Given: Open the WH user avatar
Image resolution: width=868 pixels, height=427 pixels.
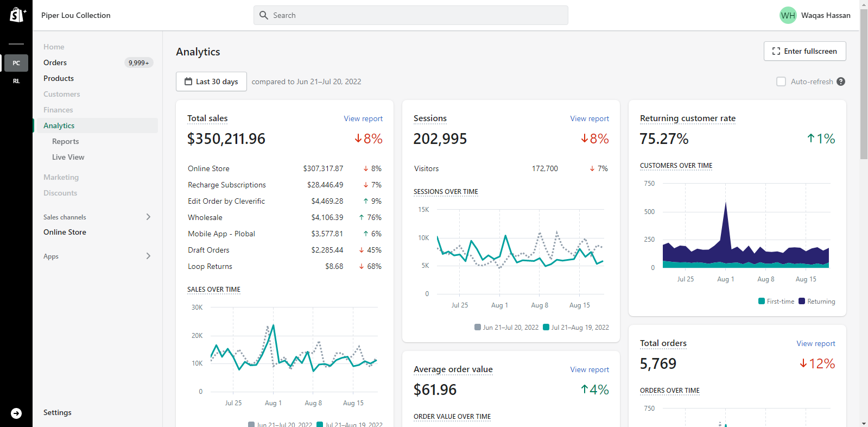Looking at the screenshot, I should pyautogui.click(x=788, y=15).
